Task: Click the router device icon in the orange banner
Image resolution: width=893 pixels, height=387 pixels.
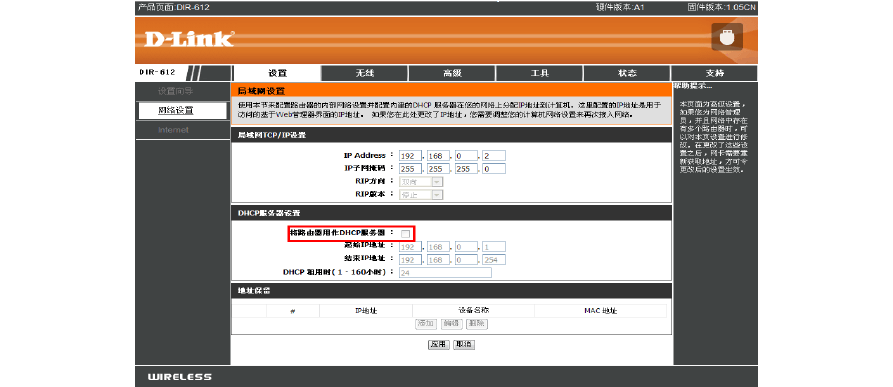Action: pyautogui.click(x=727, y=37)
